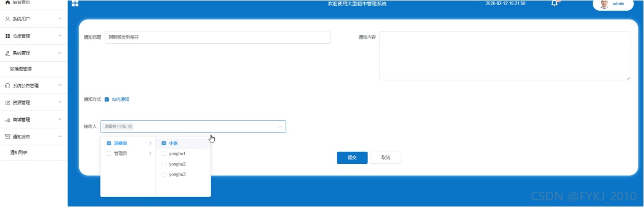
Task: Click the 接收人 cascader field
Action: (x=193, y=127)
